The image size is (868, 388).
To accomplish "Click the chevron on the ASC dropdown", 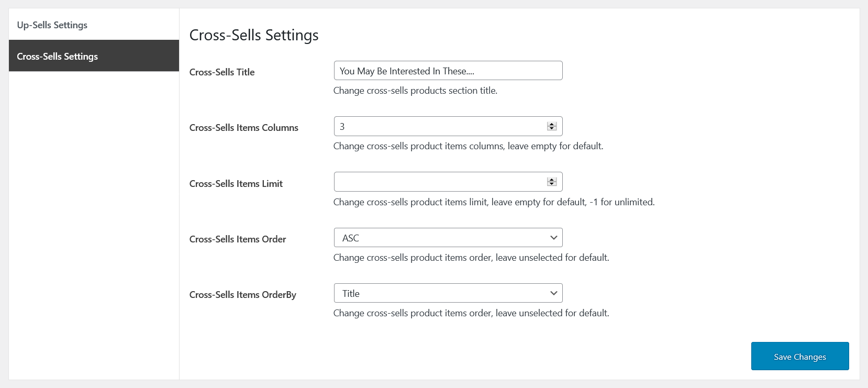I will (x=554, y=238).
